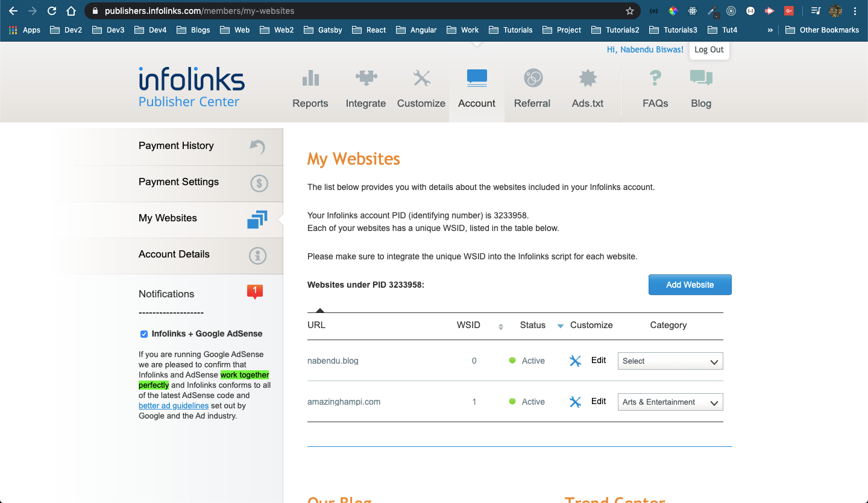Open the Other Bookmarks folder
The image size is (868, 503).
[822, 30]
